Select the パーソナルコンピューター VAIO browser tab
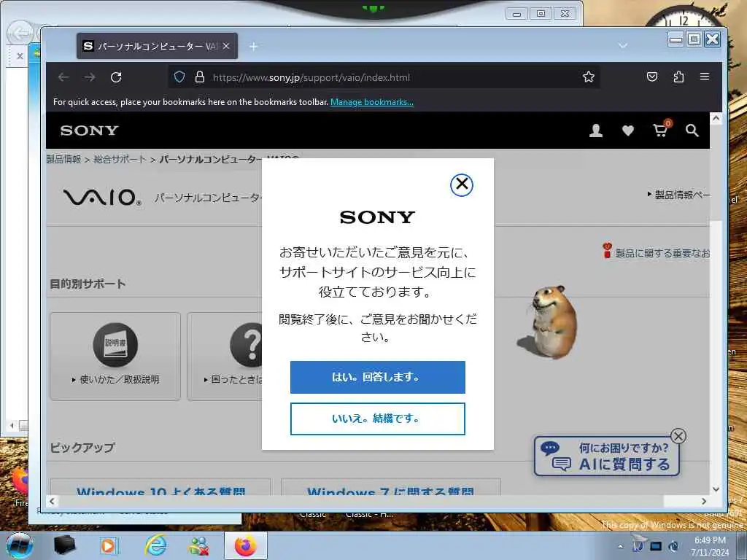 pos(157,46)
